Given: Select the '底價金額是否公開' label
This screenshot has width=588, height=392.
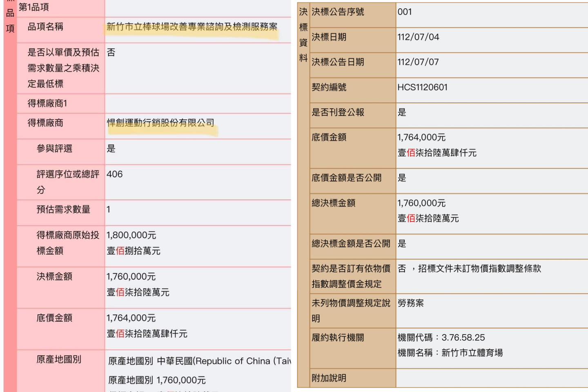Looking at the screenshot, I should 346,178.
